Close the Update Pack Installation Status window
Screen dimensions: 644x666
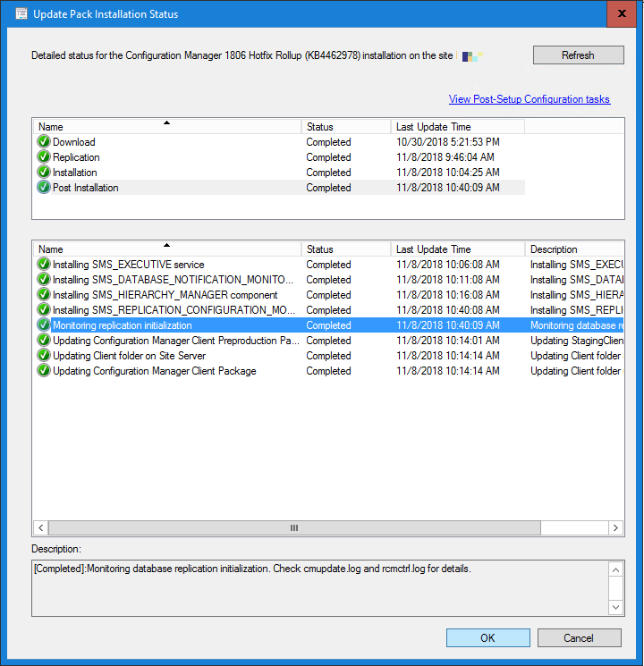point(622,13)
